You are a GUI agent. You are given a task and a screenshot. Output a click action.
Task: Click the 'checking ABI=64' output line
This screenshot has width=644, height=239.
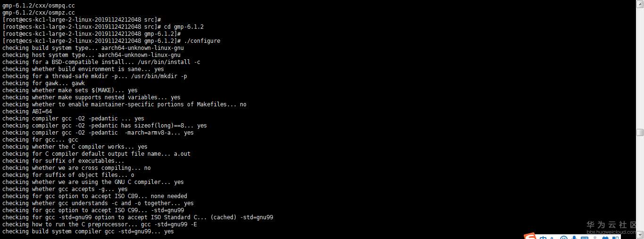pyautogui.click(x=27, y=112)
